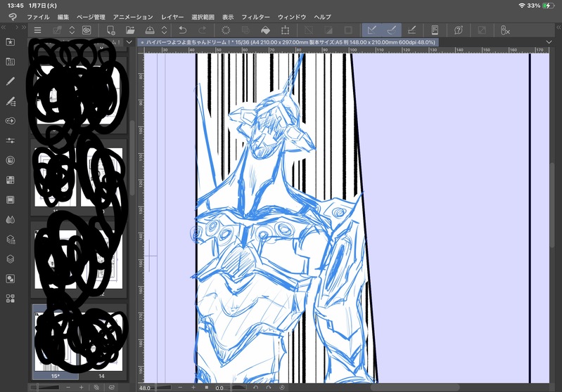Click the touch gesture settings icon
The image size is (562, 392).
(x=505, y=30)
